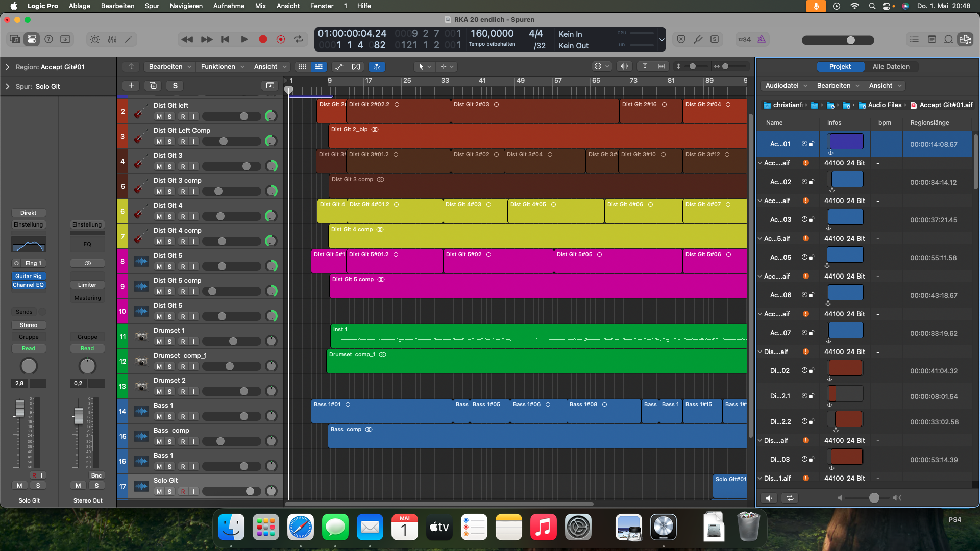Image resolution: width=980 pixels, height=551 pixels.
Task: Go to beginning transport button
Action: pyautogui.click(x=225, y=39)
